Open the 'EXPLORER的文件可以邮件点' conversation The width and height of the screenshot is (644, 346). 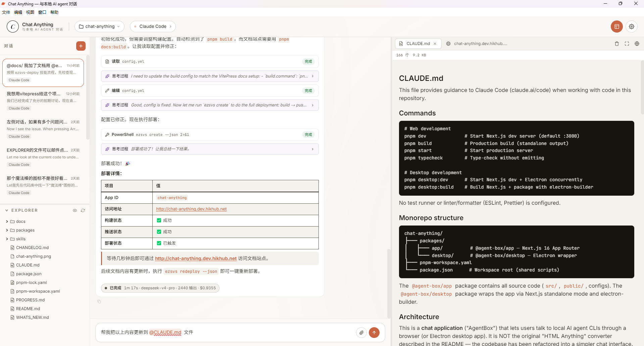43,157
